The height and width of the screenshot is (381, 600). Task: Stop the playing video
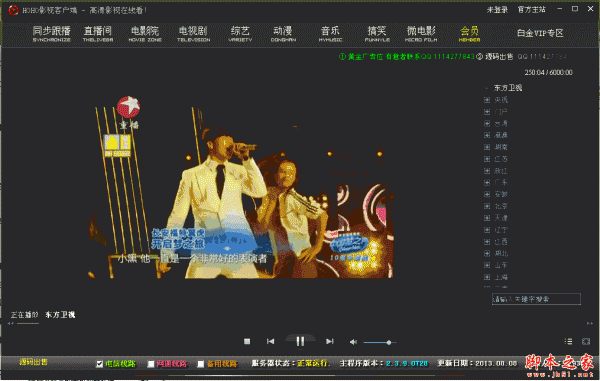click(247, 341)
